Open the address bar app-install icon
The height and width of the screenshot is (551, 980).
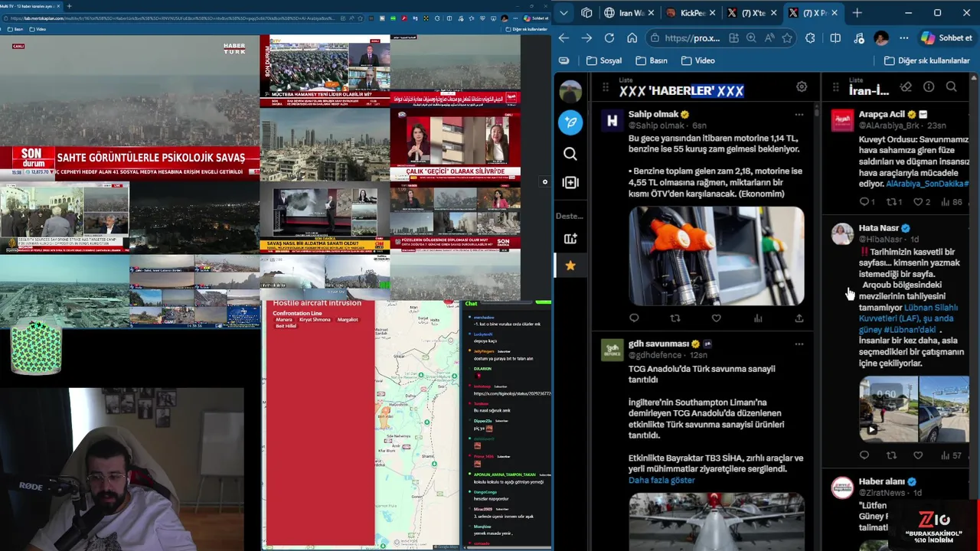pos(733,37)
